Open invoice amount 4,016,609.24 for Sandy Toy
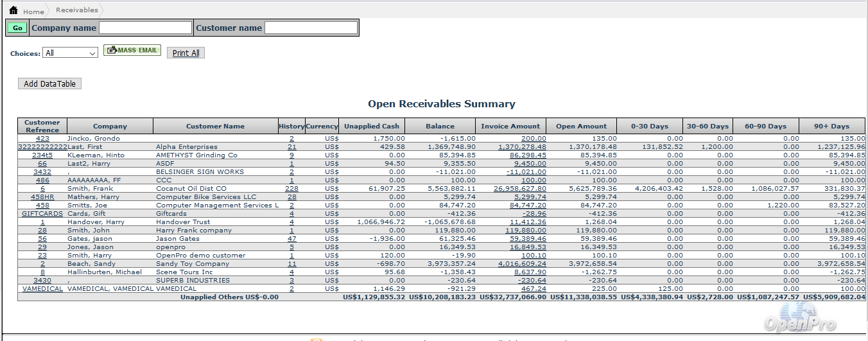Screen dimensions: 868x341 pos(521,264)
